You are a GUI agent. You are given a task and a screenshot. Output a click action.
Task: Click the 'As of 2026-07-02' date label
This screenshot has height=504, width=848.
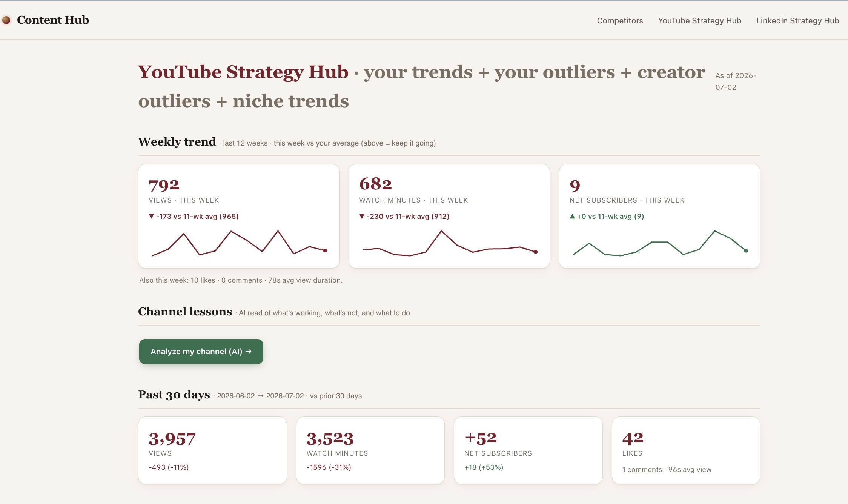pyautogui.click(x=736, y=81)
